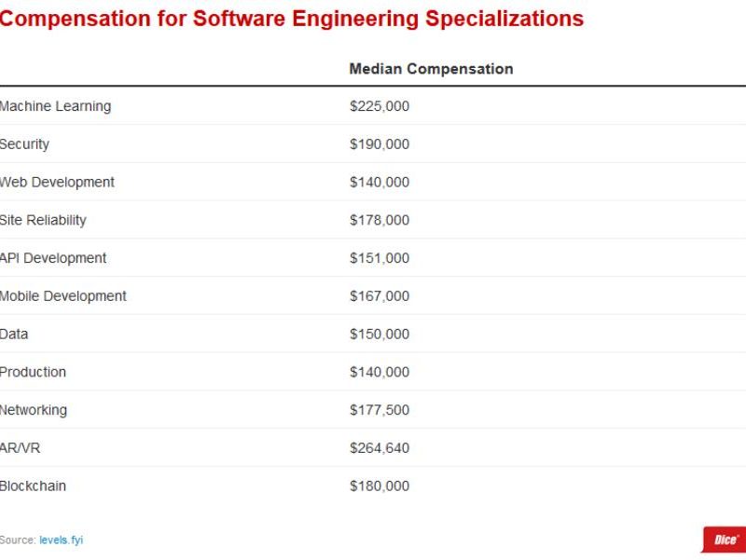Click the Source label text
Image resolution: width=746 pixels, height=560 pixels.
point(17,540)
